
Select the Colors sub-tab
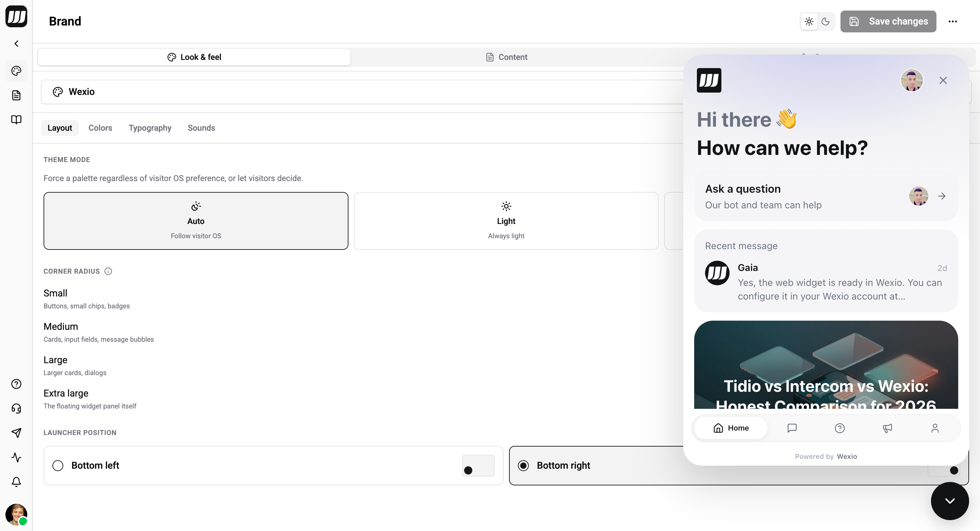(100, 128)
